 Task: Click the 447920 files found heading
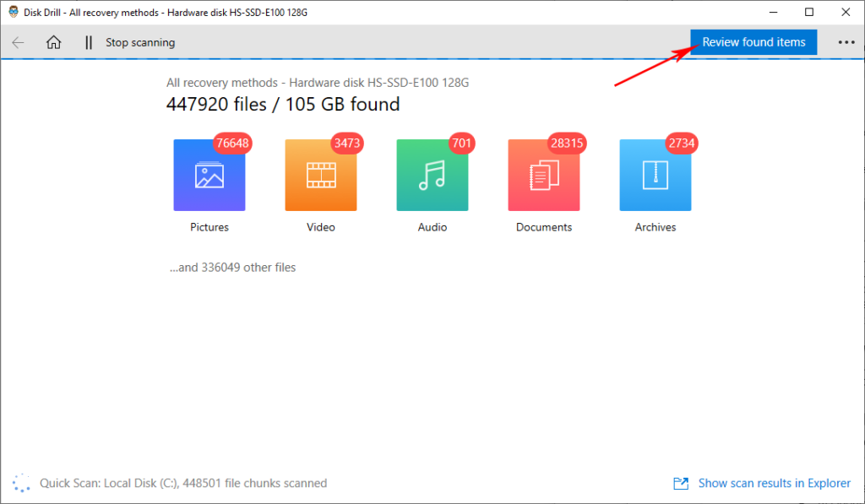[x=282, y=104]
